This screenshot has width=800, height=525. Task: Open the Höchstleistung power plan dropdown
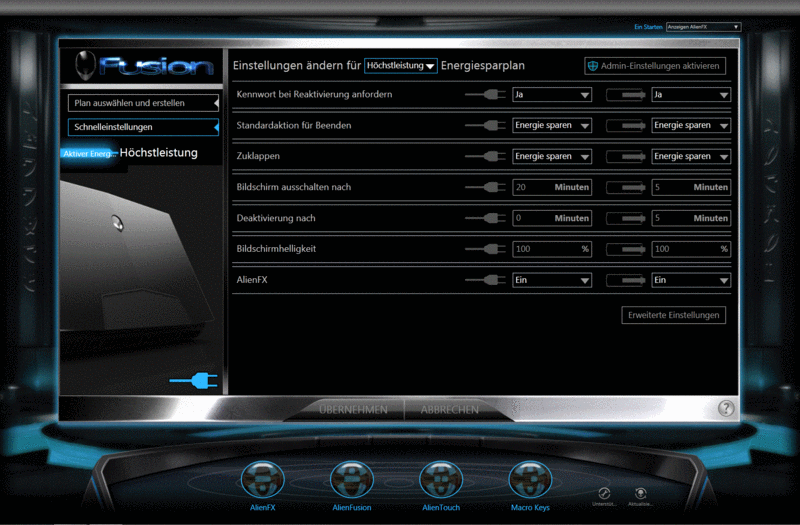pos(401,66)
